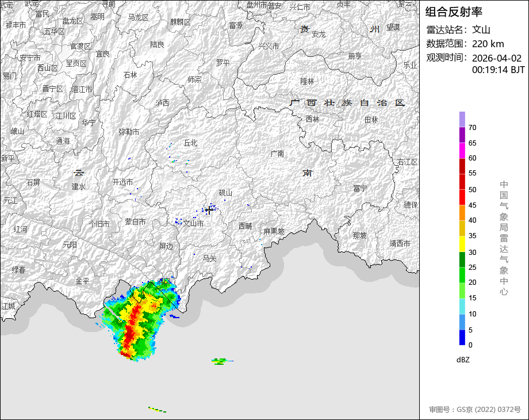Click the 开远市 city label
This screenshot has height=420, width=529.
click(x=123, y=182)
